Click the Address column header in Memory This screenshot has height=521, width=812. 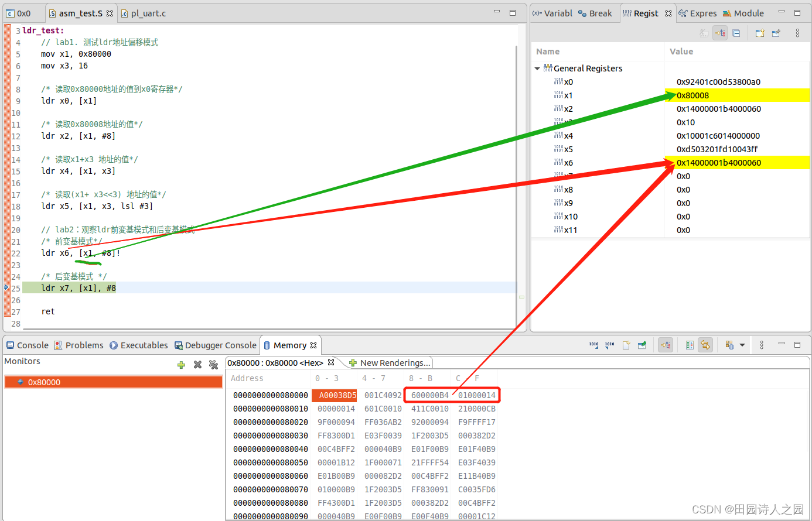pos(247,378)
